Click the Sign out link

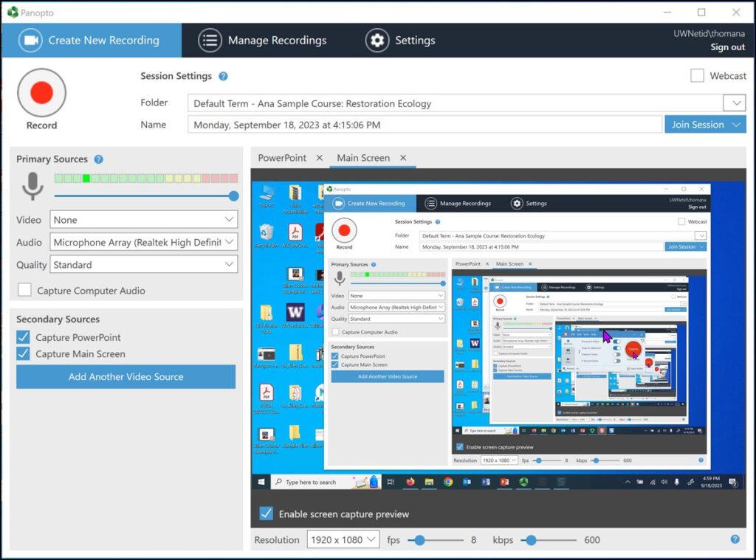[x=727, y=47]
